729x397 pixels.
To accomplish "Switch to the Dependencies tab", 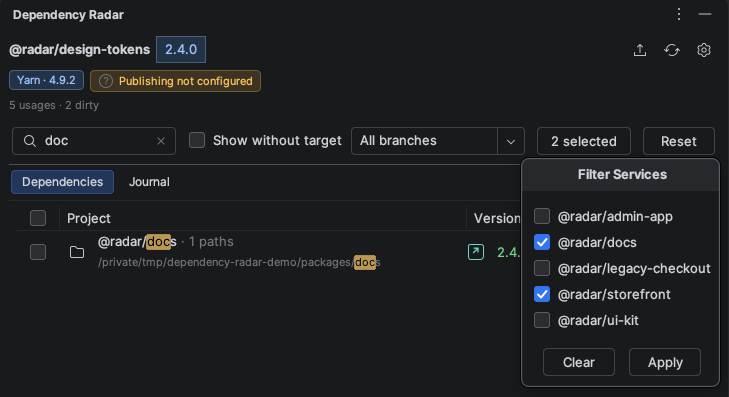I will point(62,182).
